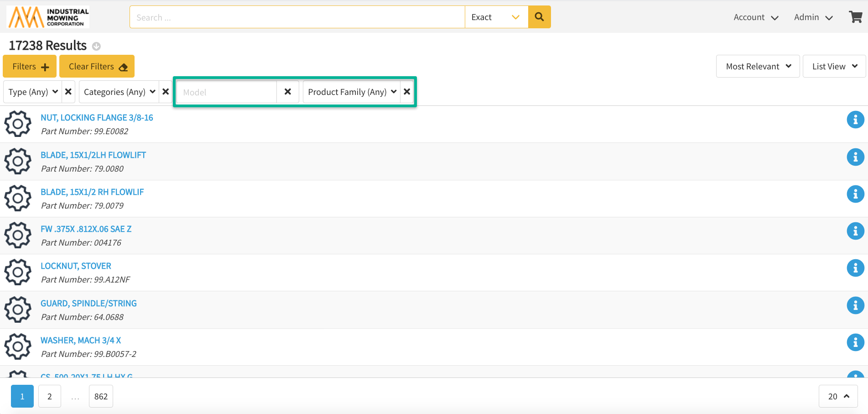Screen dimensions: 868x414
Task: Remove the Categories filter with X
Action: [166, 92]
